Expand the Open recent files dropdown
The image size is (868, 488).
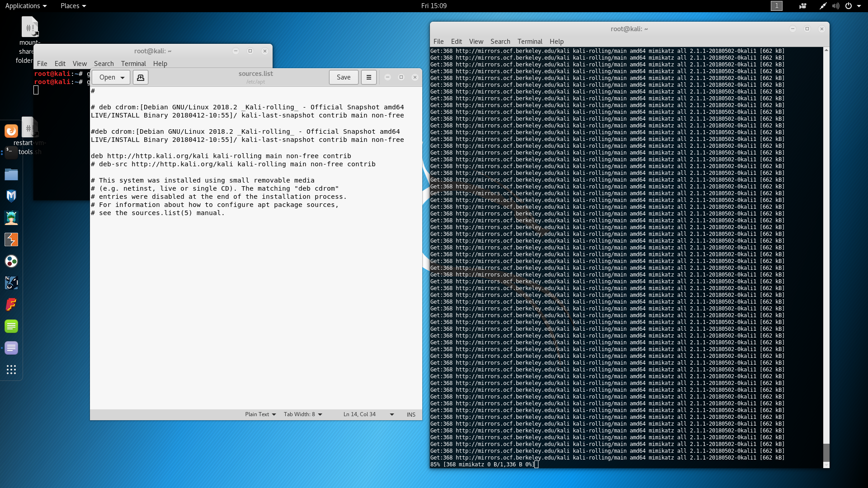click(123, 77)
